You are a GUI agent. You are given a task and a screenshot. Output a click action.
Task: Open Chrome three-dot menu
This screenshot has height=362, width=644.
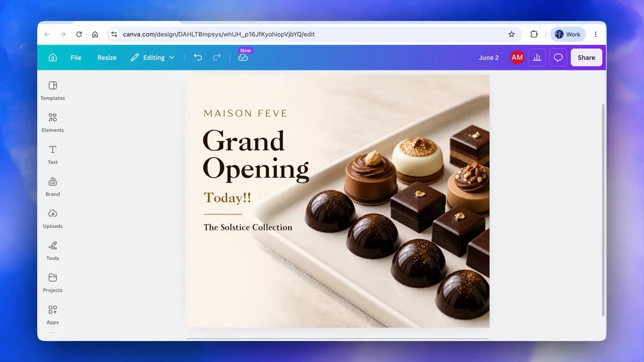click(x=596, y=34)
